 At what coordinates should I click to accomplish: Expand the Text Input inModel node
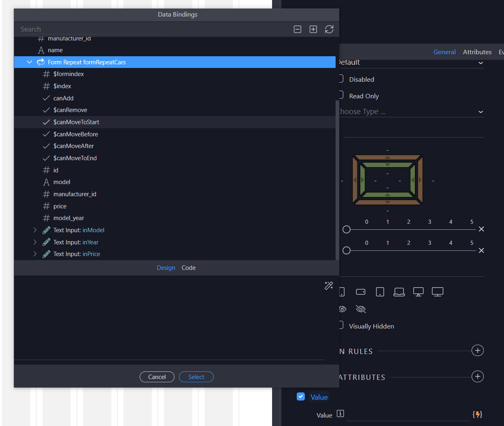coord(35,230)
